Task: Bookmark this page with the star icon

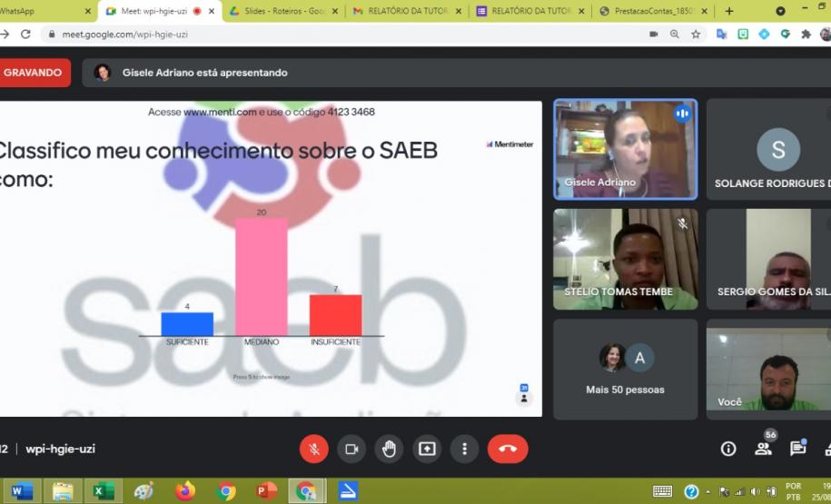Action: point(696,34)
